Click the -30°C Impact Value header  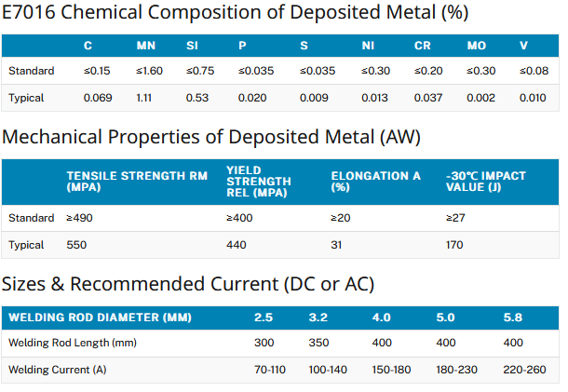click(486, 182)
